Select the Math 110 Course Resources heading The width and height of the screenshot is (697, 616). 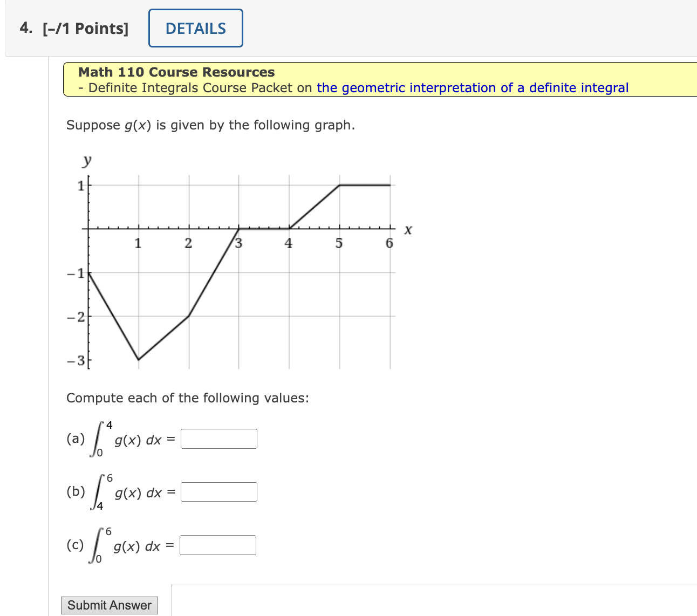pyautogui.click(x=176, y=72)
